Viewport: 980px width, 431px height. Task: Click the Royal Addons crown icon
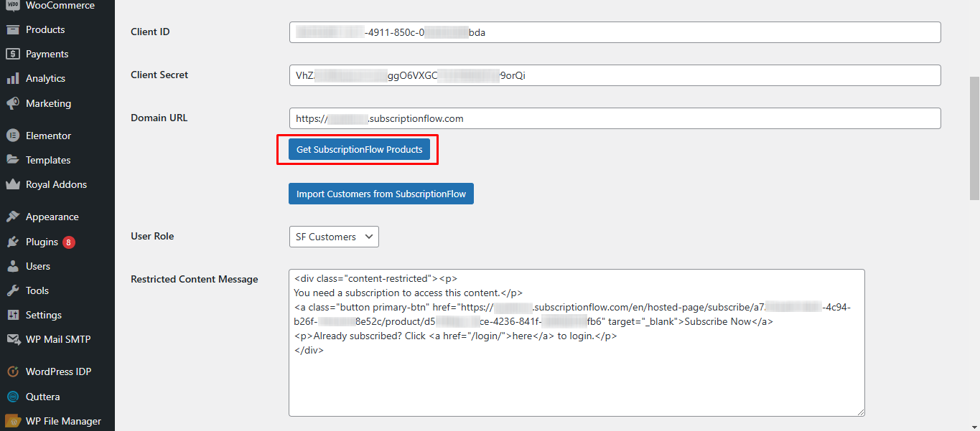pos(12,184)
